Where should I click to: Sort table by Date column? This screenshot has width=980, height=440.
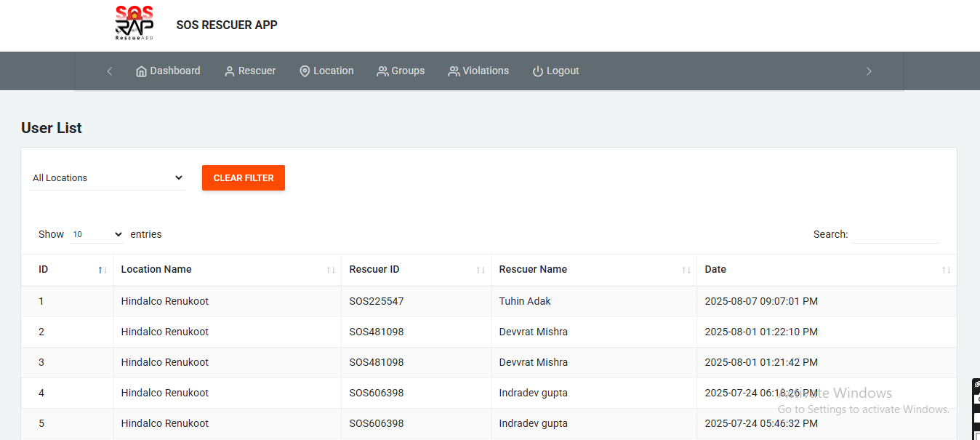826,270
